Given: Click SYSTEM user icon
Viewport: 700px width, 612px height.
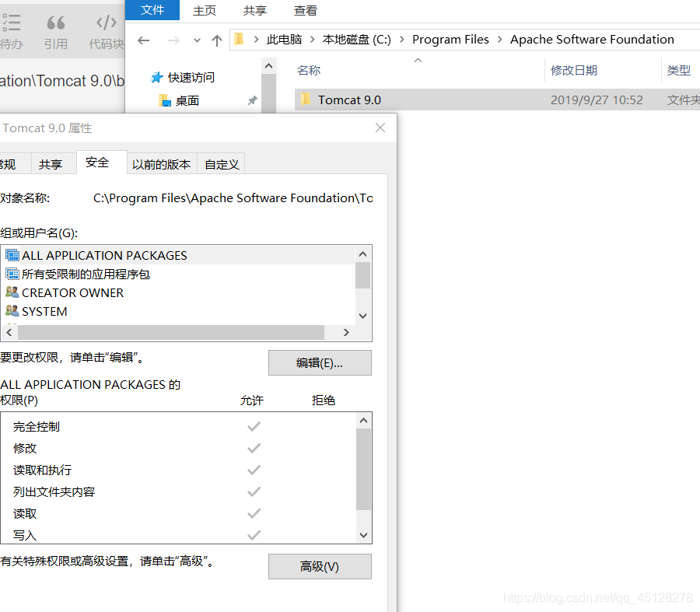Looking at the screenshot, I should click(x=12, y=311).
